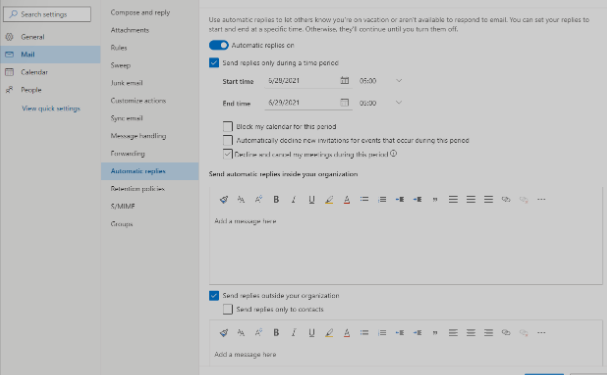Open Retention policies settings
Image resolution: width=607 pixels, height=375 pixels.
[x=150, y=189]
